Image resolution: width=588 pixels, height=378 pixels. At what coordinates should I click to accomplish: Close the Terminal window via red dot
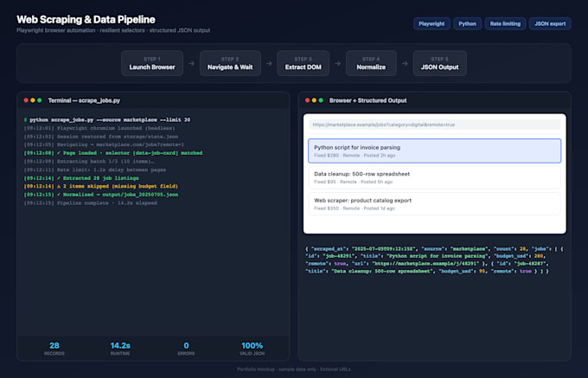point(26,100)
